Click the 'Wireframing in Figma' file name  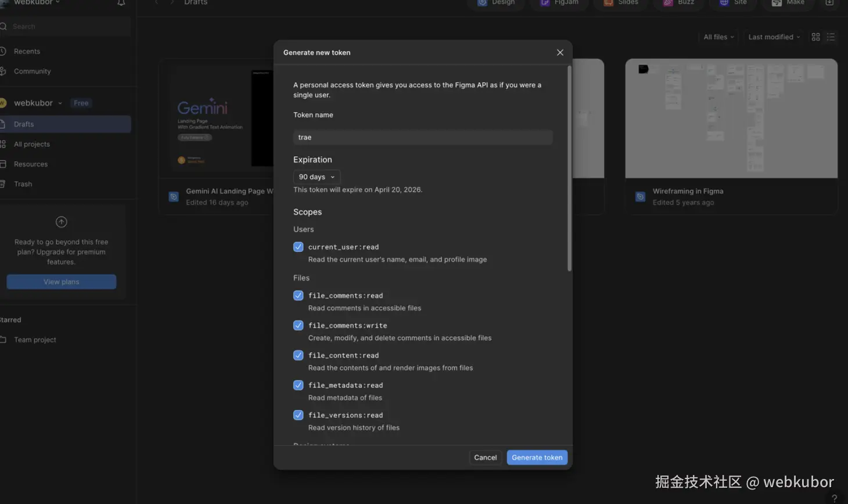(x=688, y=191)
